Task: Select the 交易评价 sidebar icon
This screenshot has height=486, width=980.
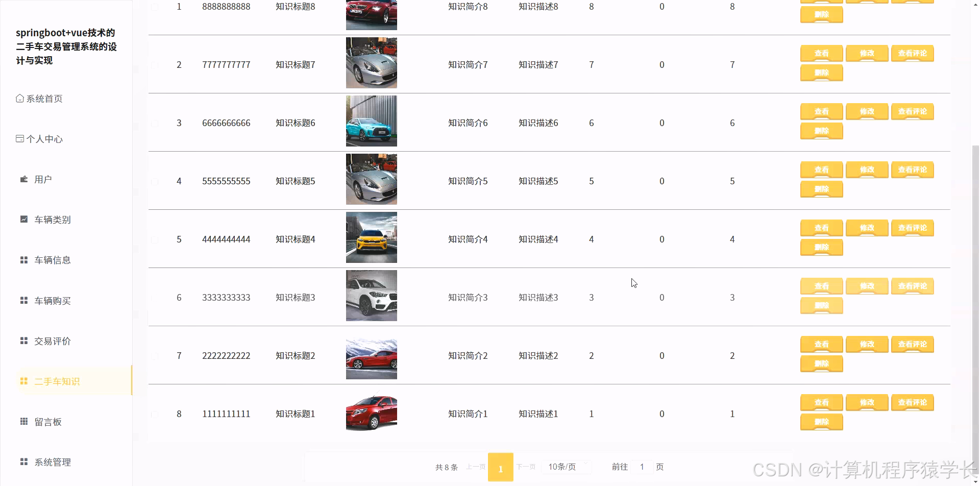Action: pos(23,341)
